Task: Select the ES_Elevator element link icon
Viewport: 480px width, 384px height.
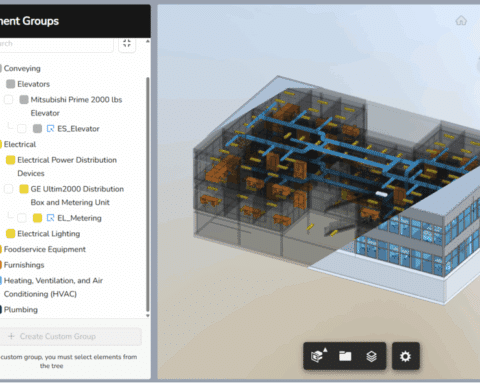Action: (50, 129)
